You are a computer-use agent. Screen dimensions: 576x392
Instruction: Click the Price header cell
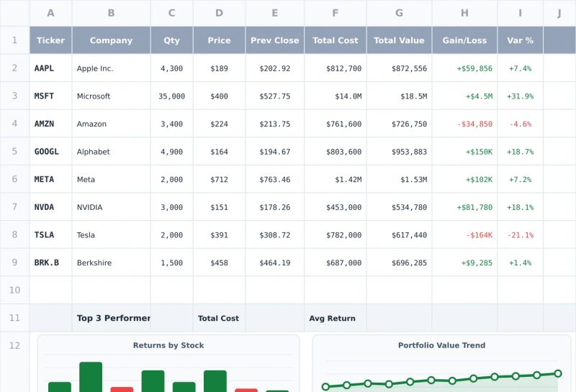pos(220,40)
